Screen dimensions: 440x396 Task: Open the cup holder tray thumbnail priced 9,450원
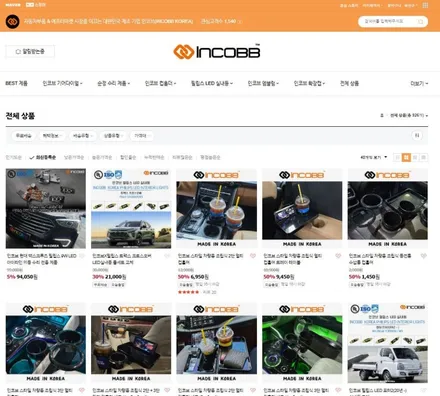[302, 208]
